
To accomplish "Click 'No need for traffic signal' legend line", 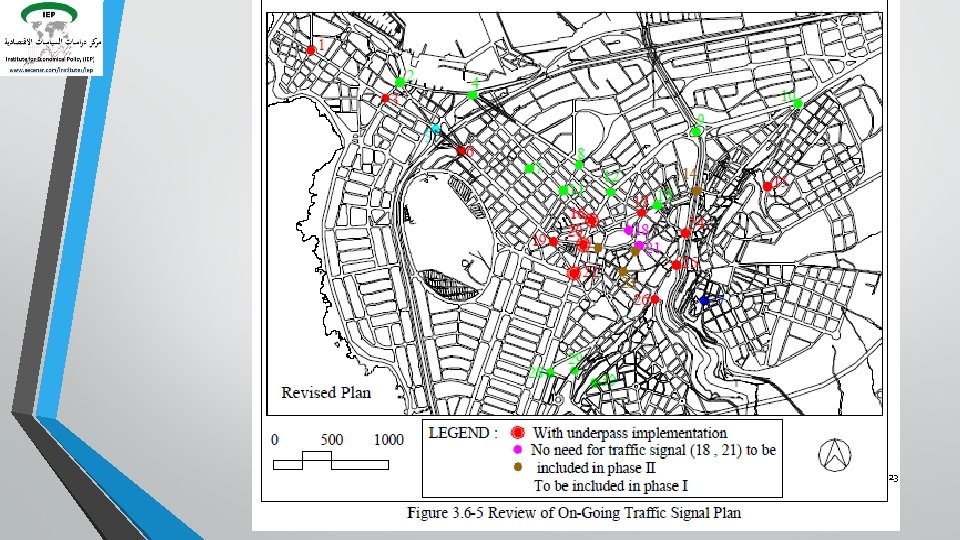I will [x=653, y=450].
